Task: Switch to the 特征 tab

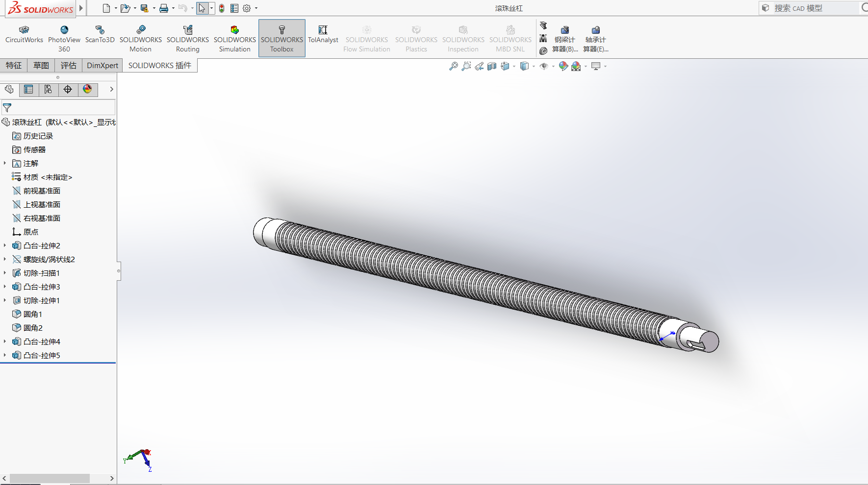Action: tap(14, 65)
